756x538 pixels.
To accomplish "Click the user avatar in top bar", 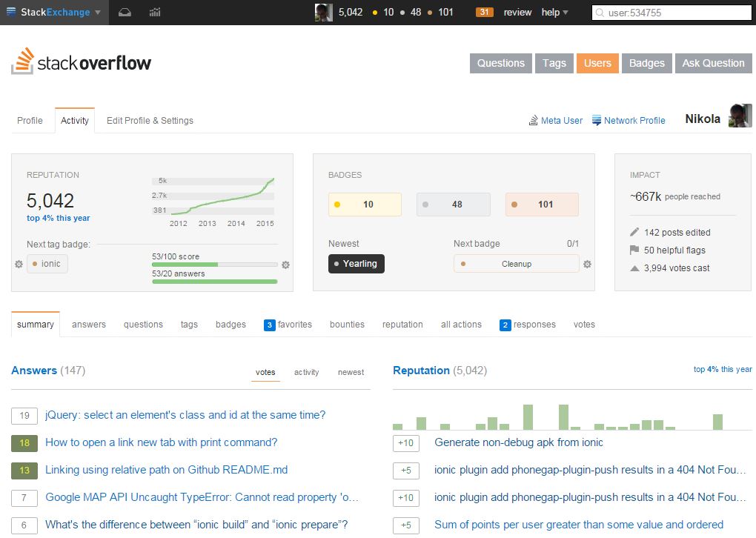I will (x=323, y=13).
